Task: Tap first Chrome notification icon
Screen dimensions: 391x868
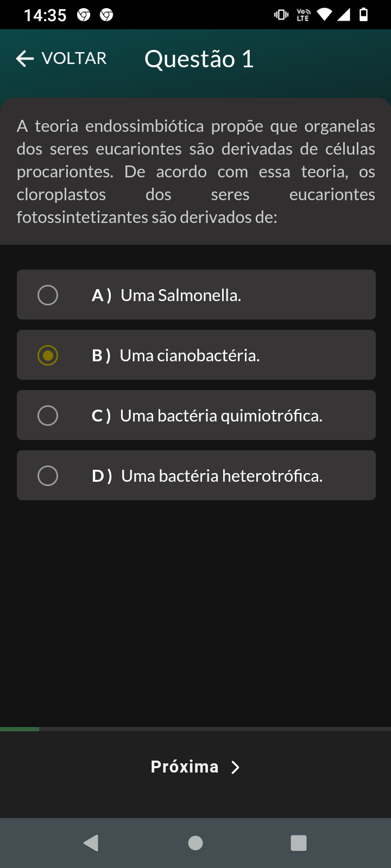Action: coord(84,15)
